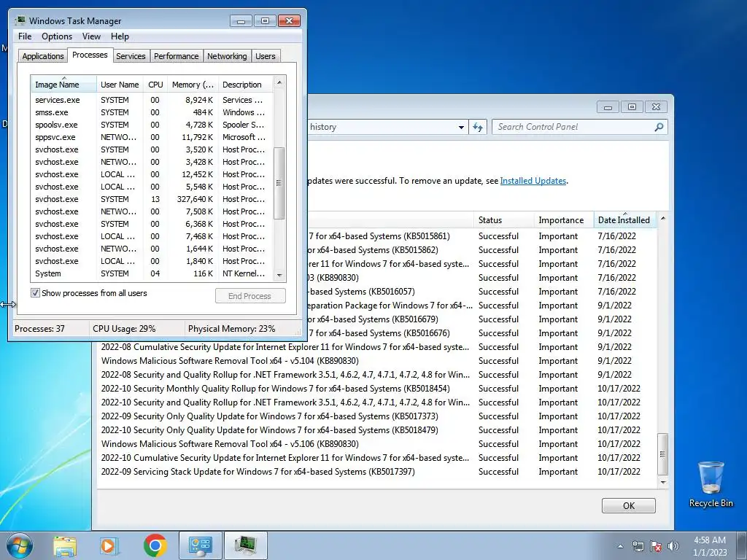This screenshot has width=747, height=560.
Task: Open Task Manager File menu
Action: pyautogui.click(x=25, y=36)
